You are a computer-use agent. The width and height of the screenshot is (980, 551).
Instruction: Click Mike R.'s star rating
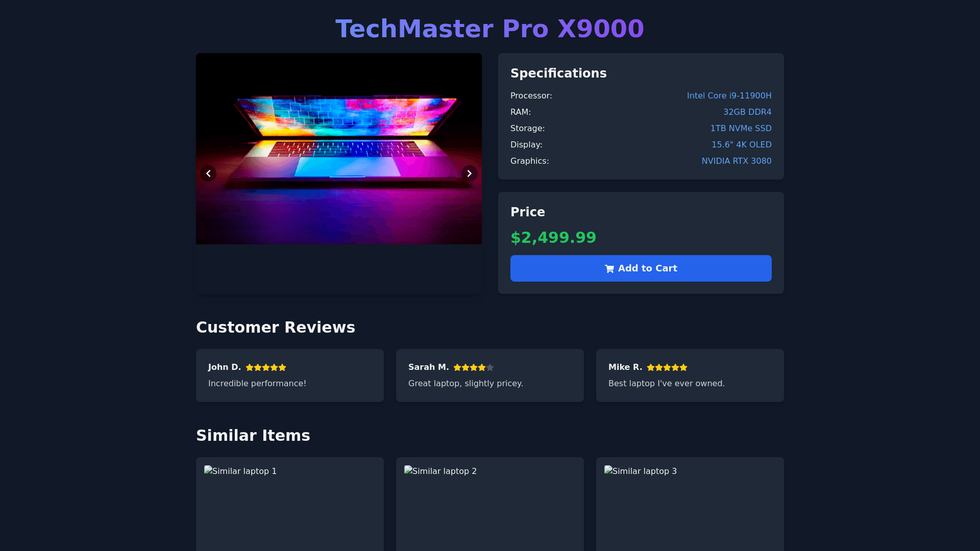pos(667,367)
